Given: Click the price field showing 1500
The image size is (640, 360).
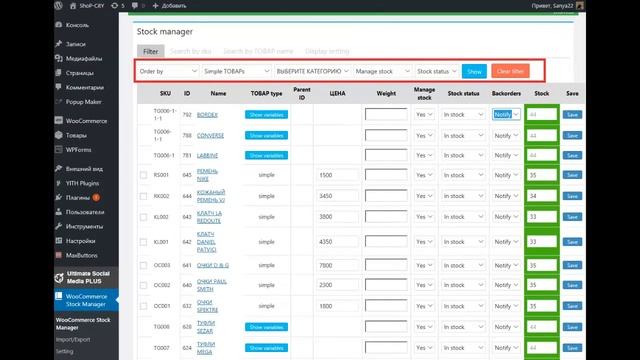Looking at the screenshot, I should pos(337,175).
